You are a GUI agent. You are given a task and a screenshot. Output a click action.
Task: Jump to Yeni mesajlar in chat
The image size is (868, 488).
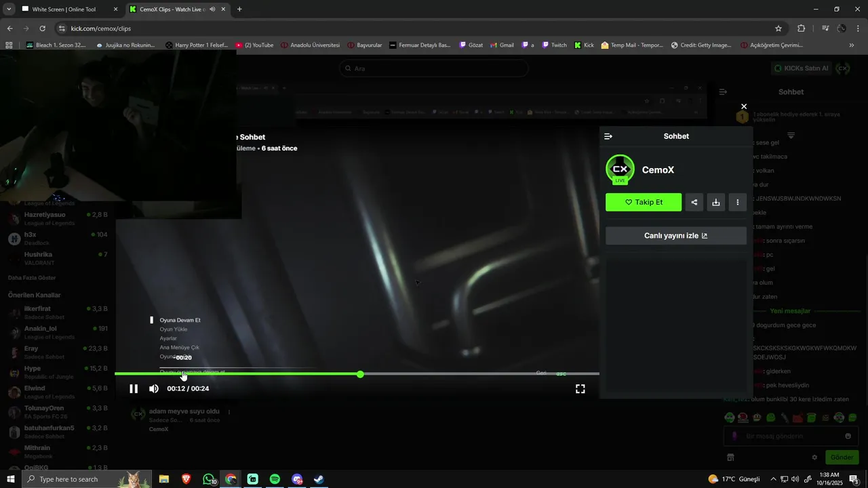tap(790, 311)
